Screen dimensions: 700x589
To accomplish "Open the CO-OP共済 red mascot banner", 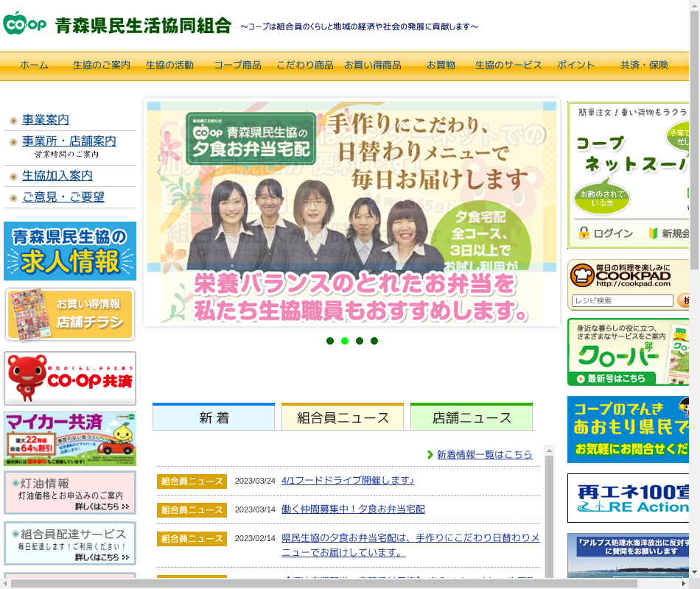I will click(70, 378).
